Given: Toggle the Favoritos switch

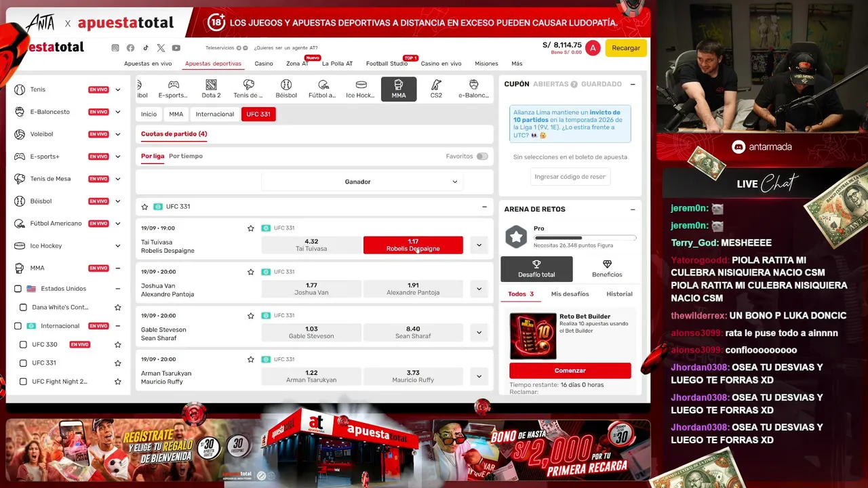Looking at the screenshot, I should (482, 157).
